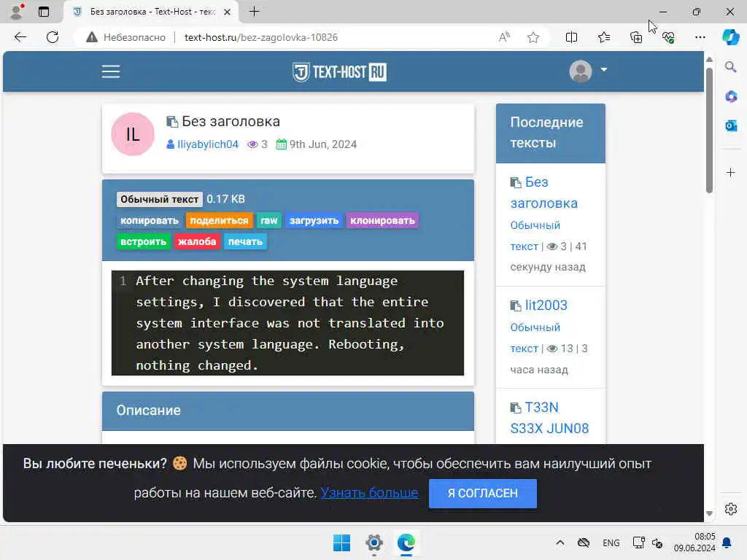Open the lit2003 recent text
This screenshot has height=560, width=747.
coord(546,306)
